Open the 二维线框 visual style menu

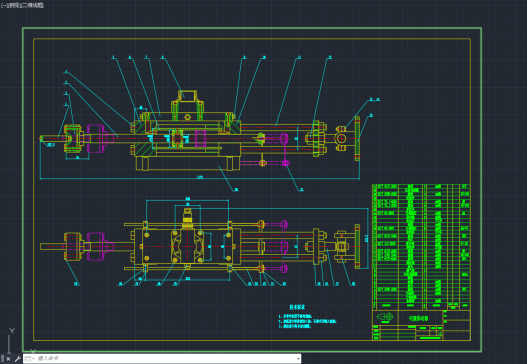(32, 5)
